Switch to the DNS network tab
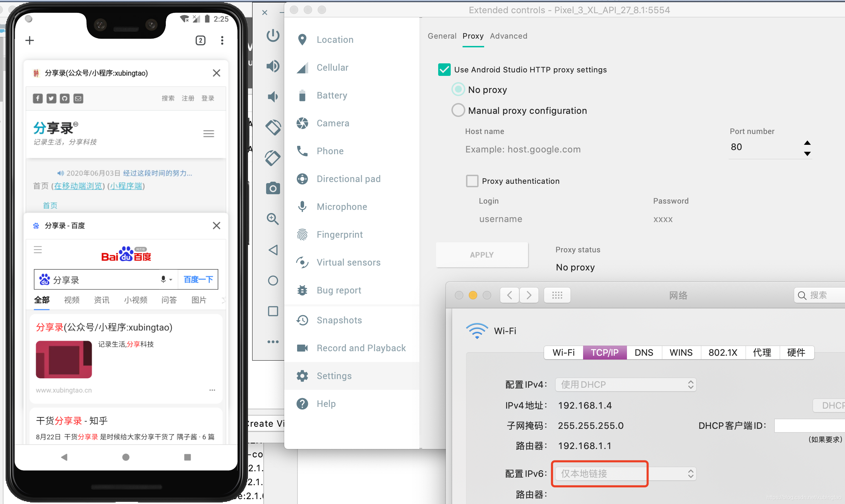 644,353
